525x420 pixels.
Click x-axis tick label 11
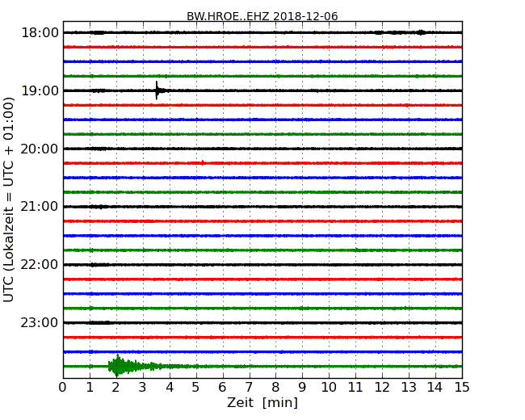pos(355,387)
